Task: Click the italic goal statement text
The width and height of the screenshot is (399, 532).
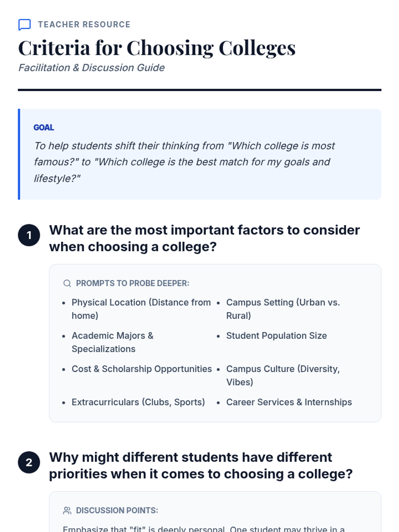Action: pyautogui.click(x=184, y=162)
